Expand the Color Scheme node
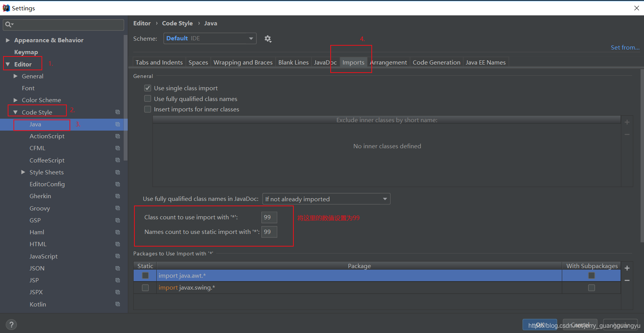Screen dimensions: 644x333 [15, 100]
